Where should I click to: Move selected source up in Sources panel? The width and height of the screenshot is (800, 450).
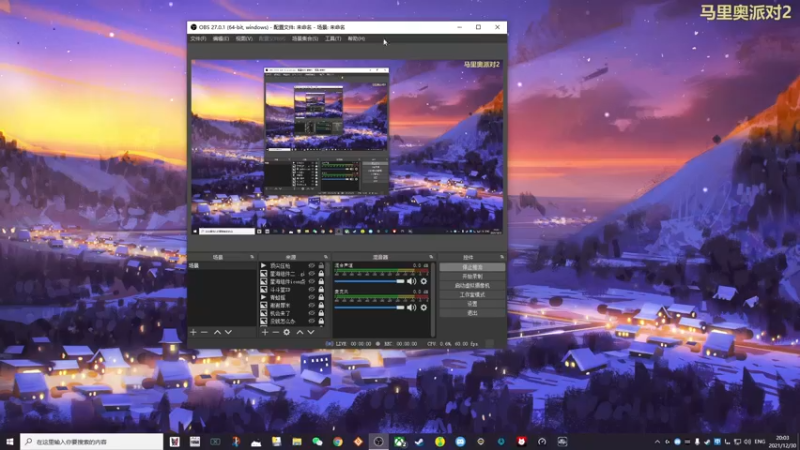coord(300,332)
